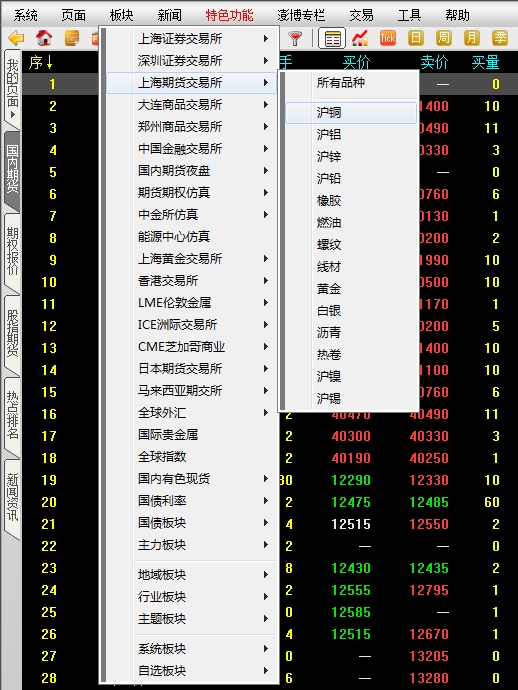Choose 橡胶 in the submenu

tap(351, 201)
